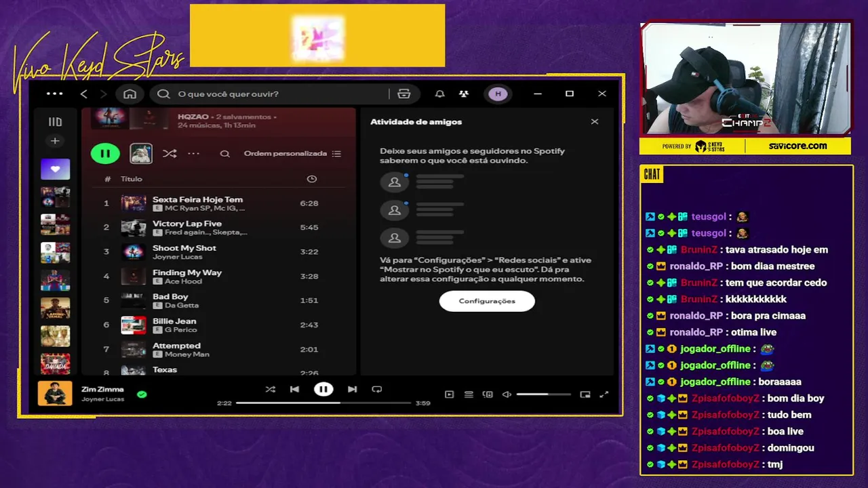Open the Spotify three-dots main menu

coord(55,94)
